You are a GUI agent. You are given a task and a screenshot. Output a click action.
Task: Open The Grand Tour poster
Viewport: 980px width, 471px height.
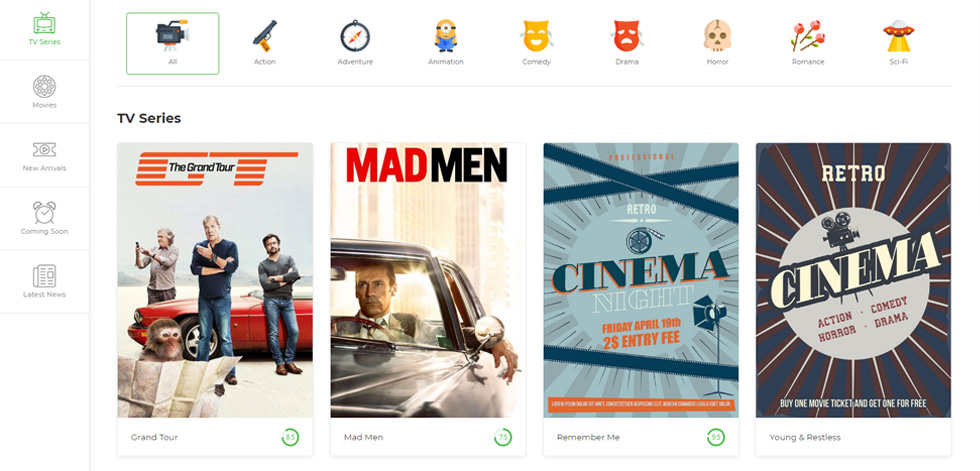coord(215,280)
